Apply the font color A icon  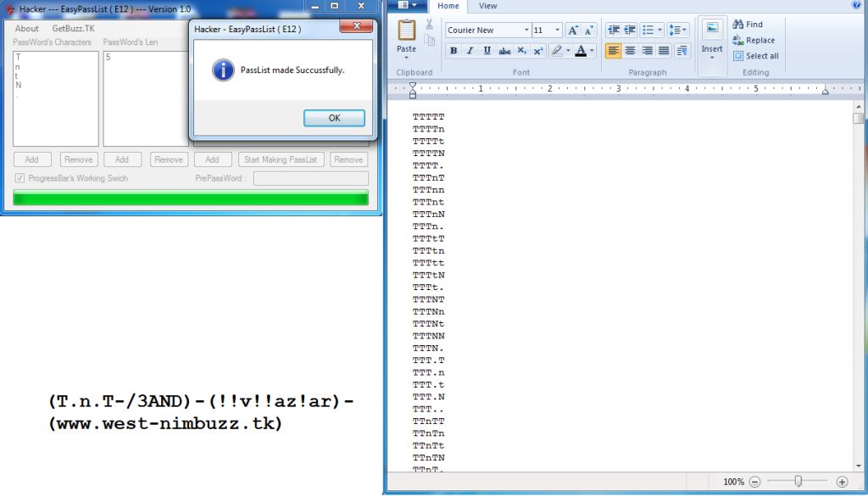[580, 51]
